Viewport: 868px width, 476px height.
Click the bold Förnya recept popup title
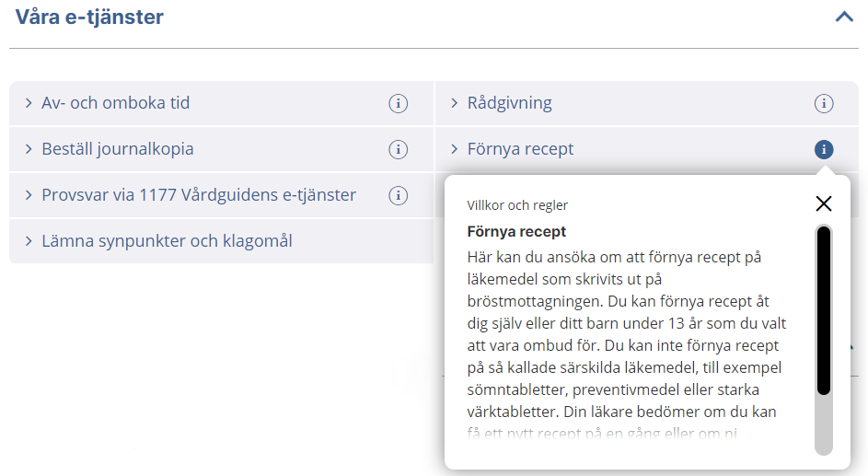tap(516, 231)
